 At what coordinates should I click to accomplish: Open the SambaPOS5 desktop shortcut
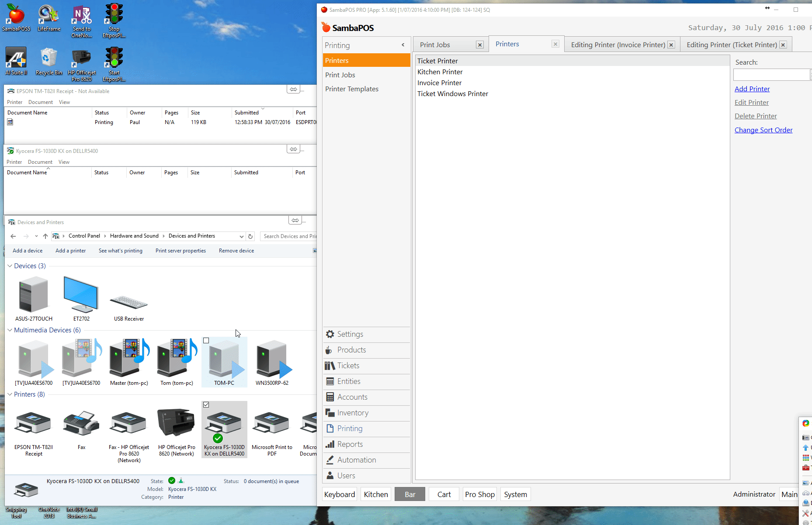click(x=16, y=17)
